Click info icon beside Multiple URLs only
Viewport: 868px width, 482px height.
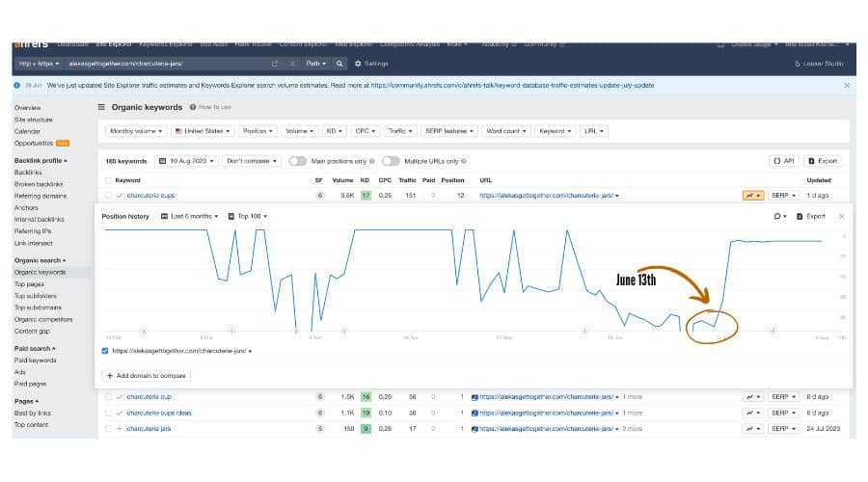464,161
